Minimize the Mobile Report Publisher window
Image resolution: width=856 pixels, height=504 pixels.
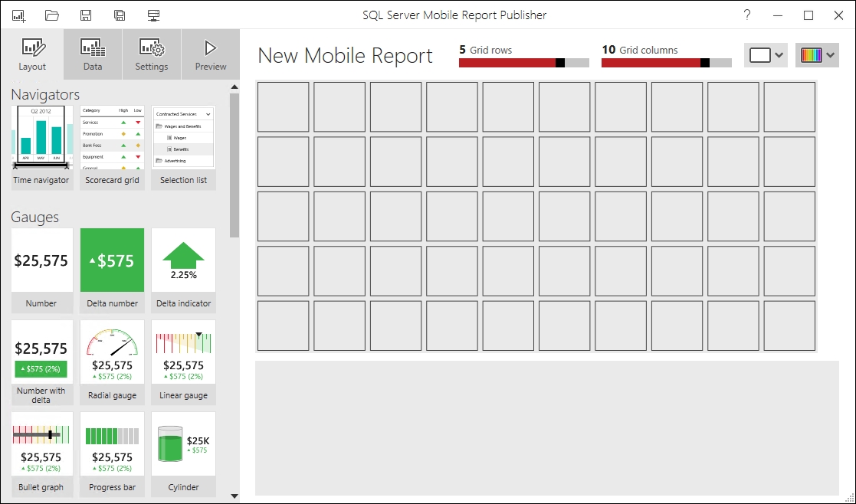point(778,15)
